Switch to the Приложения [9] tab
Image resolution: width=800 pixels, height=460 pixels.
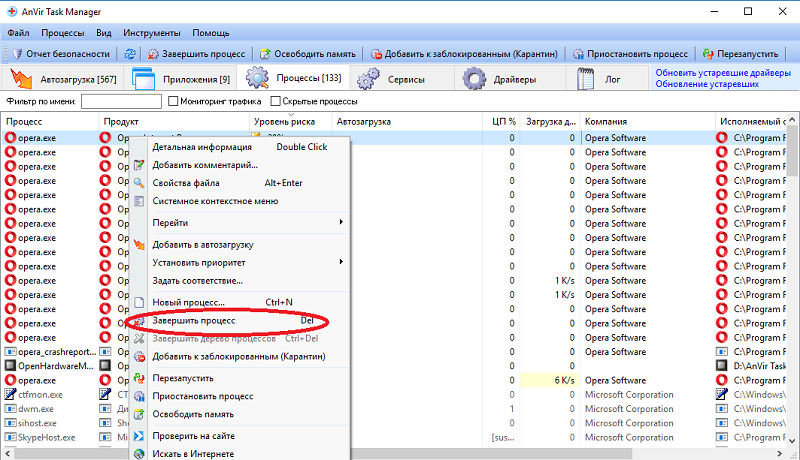181,79
